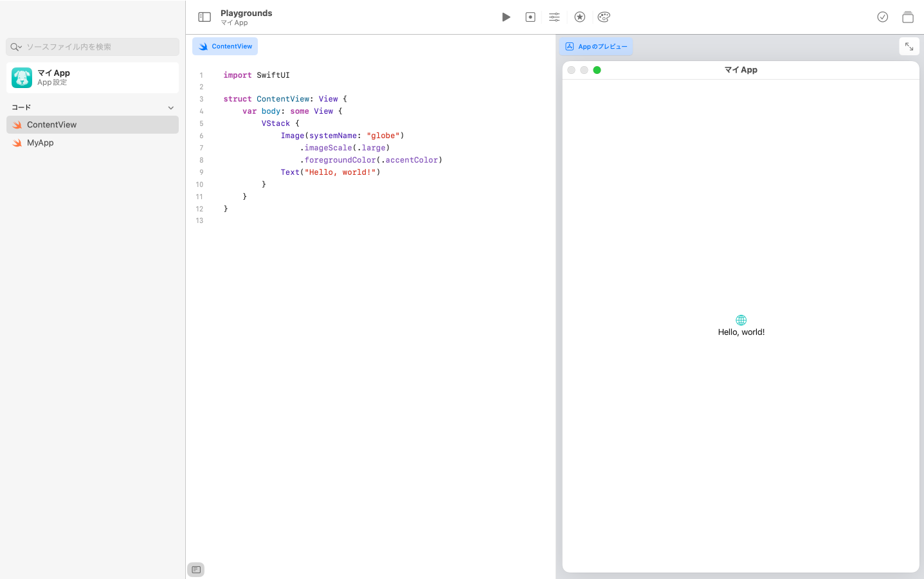Open the color palette appearance icon
Image resolution: width=924 pixels, height=579 pixels.
[604, 17]
